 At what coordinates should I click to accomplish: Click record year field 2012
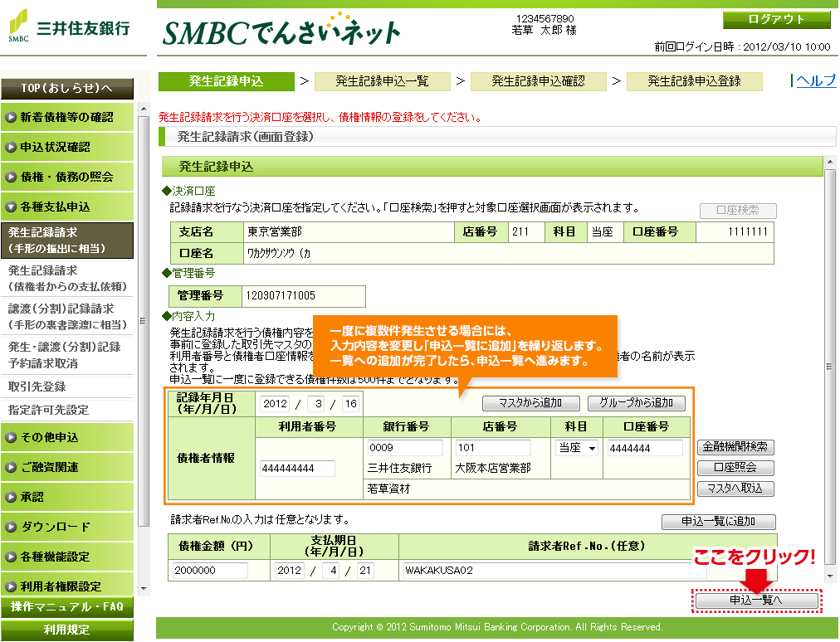[275, 404]
